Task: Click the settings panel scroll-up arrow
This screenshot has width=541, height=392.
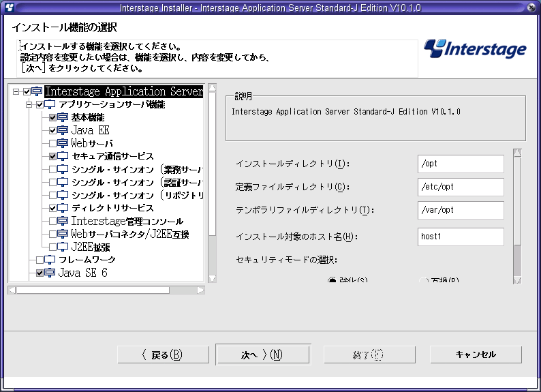Action: point(517,153)
